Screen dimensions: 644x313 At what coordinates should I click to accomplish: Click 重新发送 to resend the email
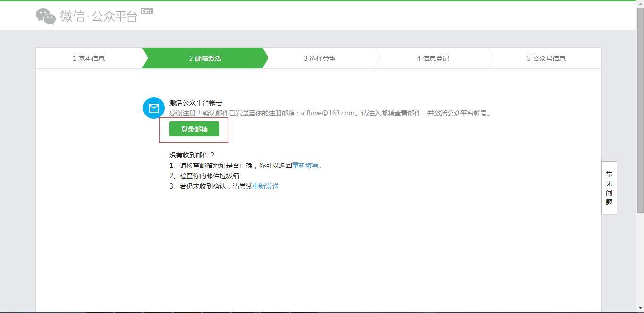(x=266, y=186)
